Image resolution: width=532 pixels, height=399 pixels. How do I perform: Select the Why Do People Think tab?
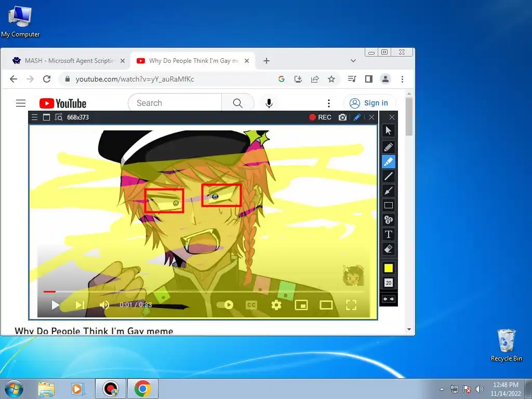coord(193,61)
